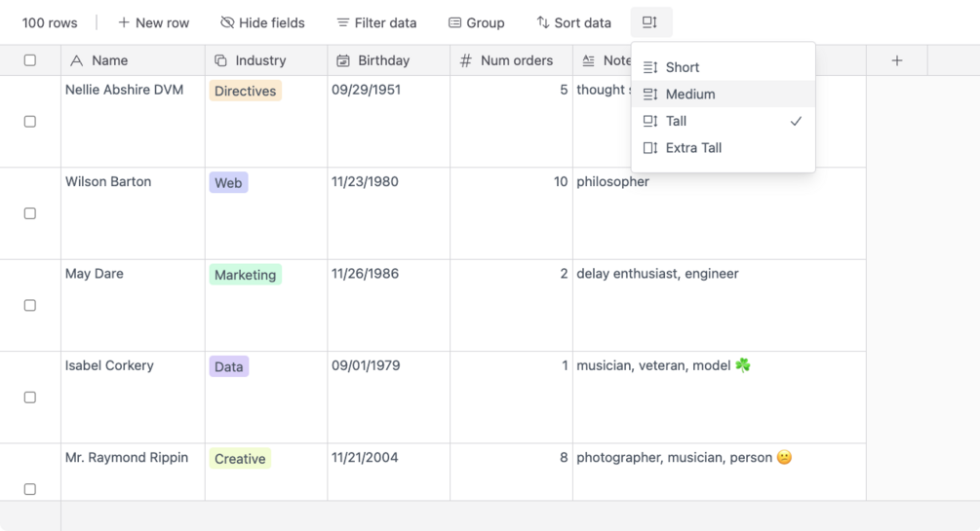
Task: Open the Industry column header
Action: 259,60
